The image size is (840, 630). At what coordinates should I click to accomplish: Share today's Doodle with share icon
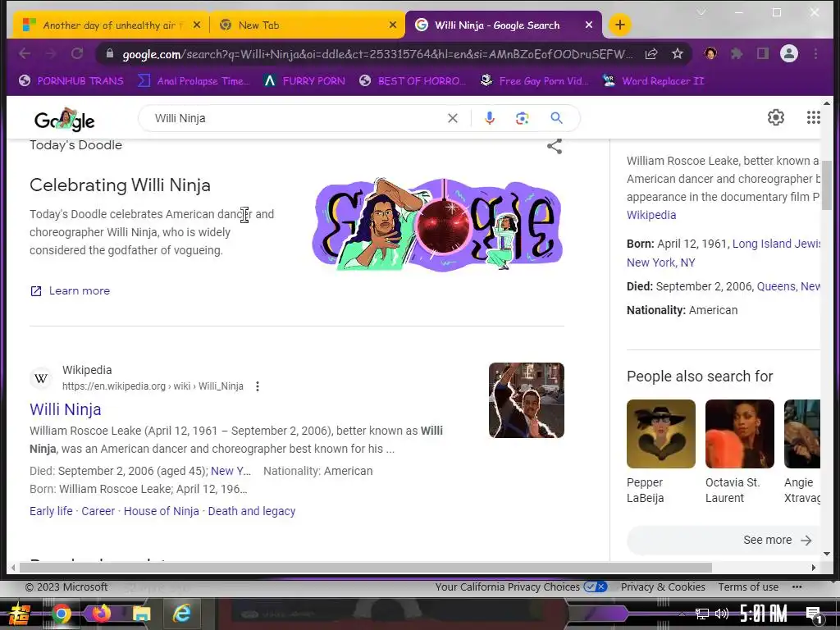click(555, 146)
